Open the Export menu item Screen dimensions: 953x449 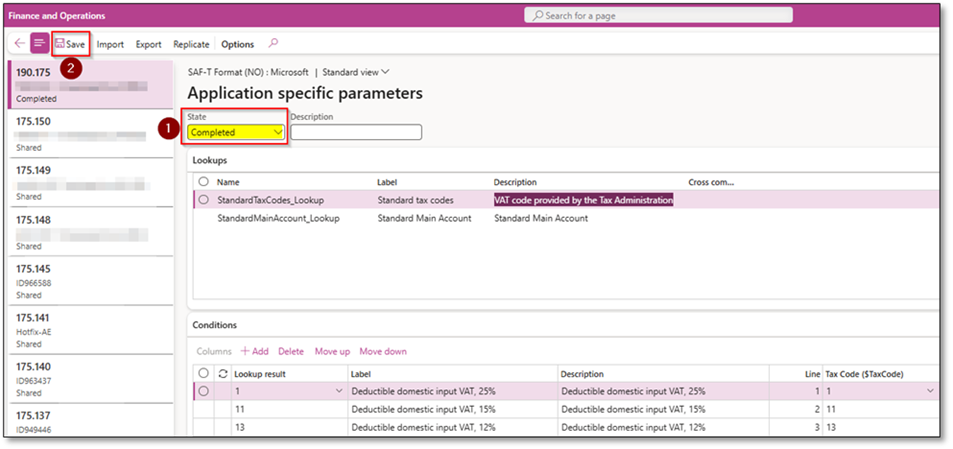pyautogui.click(x=148, y=44)
